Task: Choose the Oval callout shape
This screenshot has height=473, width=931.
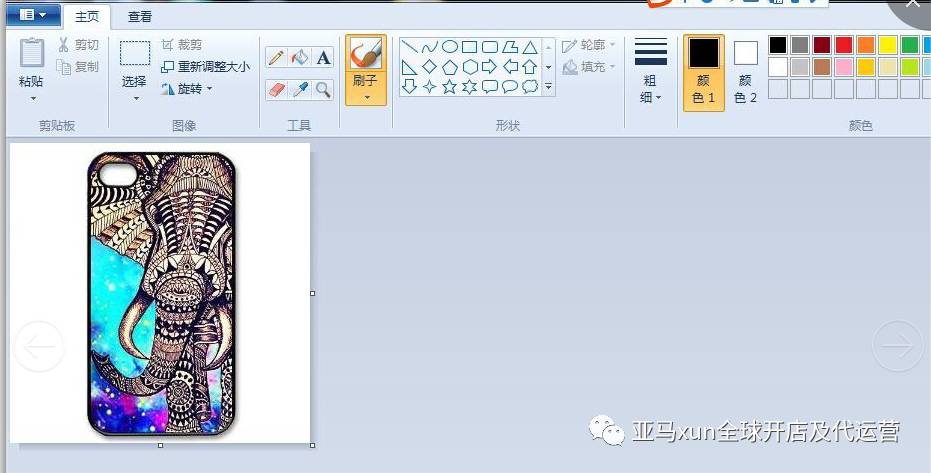Action: (509, 87)
